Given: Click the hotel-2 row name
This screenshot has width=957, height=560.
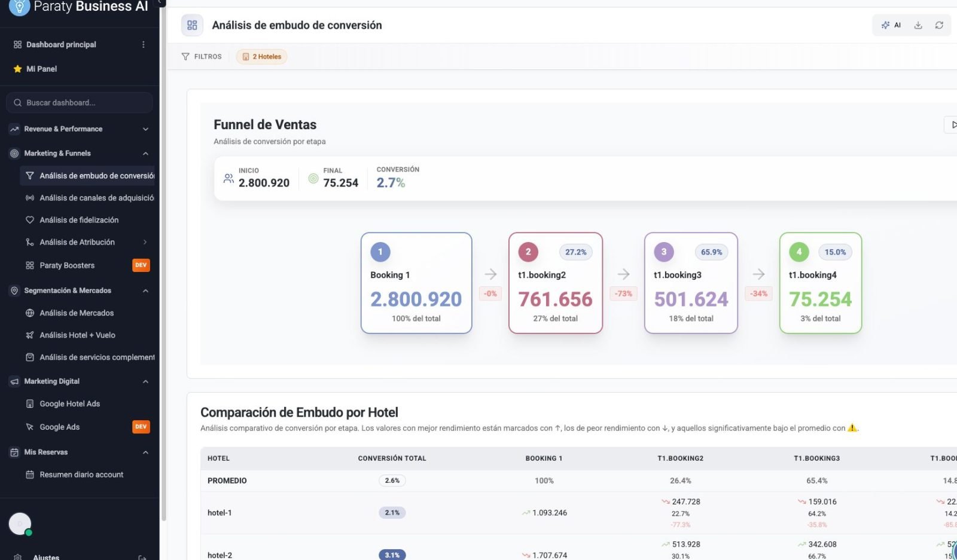Looking at the screenshot, I should pyautogui.click(x=220, y=555).
